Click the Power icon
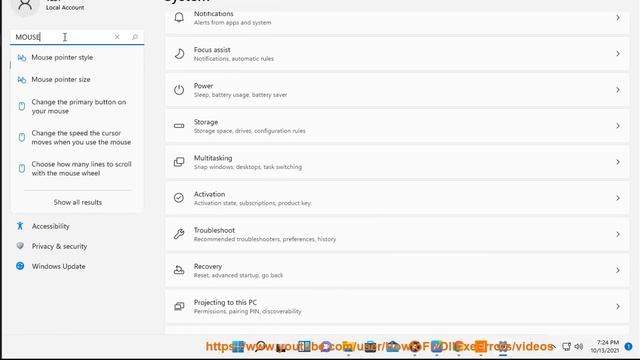This screenshot has width=640, height=360. click(179, 90)
